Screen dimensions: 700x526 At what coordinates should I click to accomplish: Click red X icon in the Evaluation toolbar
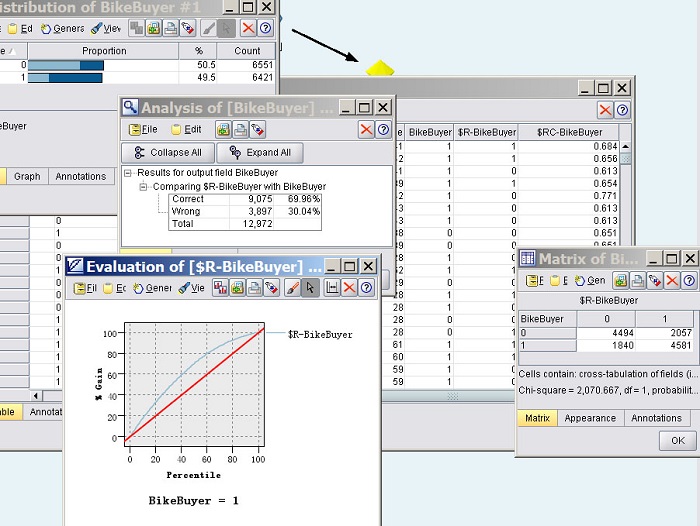[x=349, y=288]
